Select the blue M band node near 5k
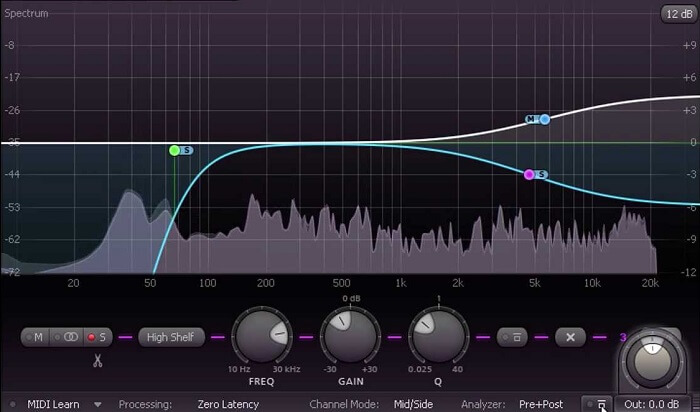The height and width of the screenshot is (412, 700). point(545,119)
